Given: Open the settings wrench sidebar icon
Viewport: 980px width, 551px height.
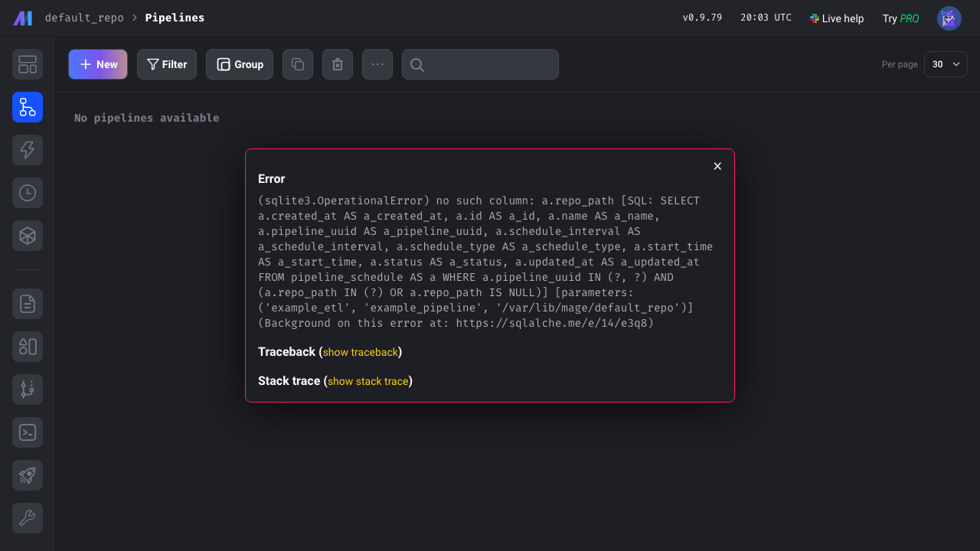Looking at the screenshot, I should pyautogui.click(x=28, y=518).
